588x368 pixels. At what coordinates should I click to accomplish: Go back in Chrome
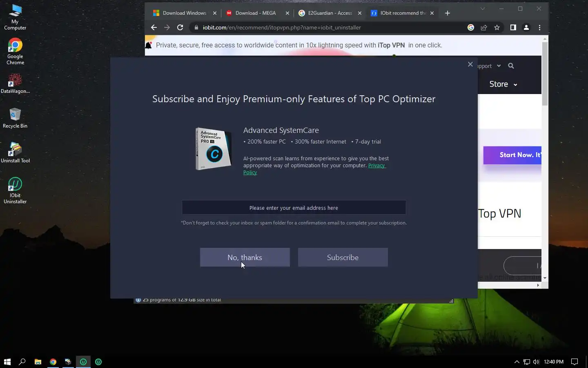click(154, 27)
